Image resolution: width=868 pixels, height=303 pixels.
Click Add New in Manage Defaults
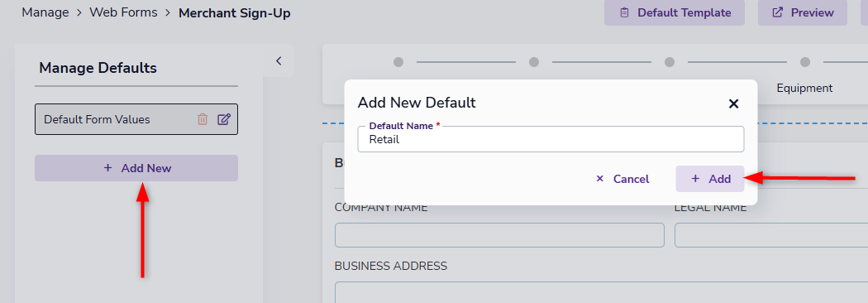tap(136, 168)
